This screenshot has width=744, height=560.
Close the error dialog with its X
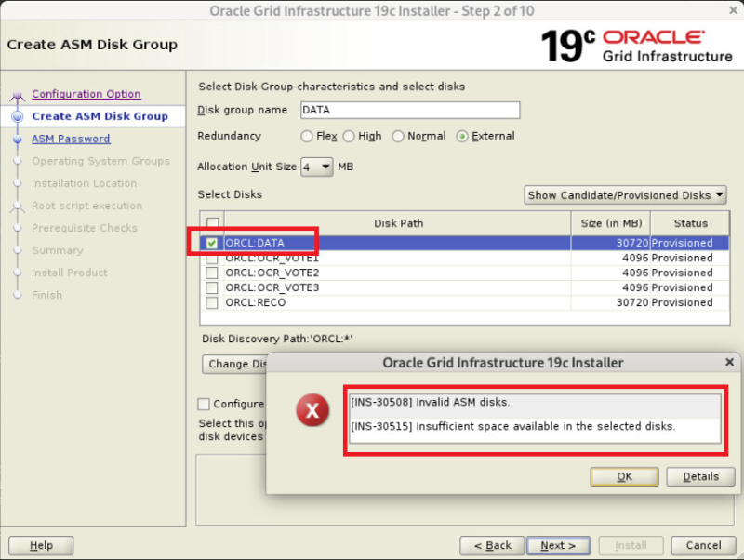point(729,362)
